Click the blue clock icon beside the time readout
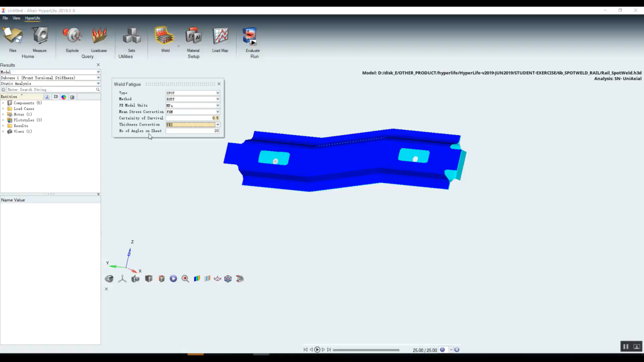The width and height of the screenshot is (644, 362). click(443, 350)
